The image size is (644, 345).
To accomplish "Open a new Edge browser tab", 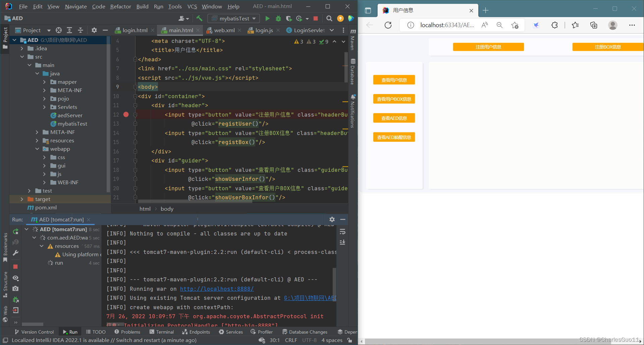I will [485, 10].
